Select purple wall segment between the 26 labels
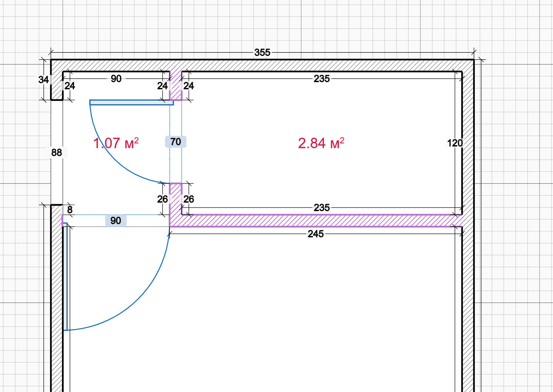Viewport: 553px width, 392px height. point(175,199)
